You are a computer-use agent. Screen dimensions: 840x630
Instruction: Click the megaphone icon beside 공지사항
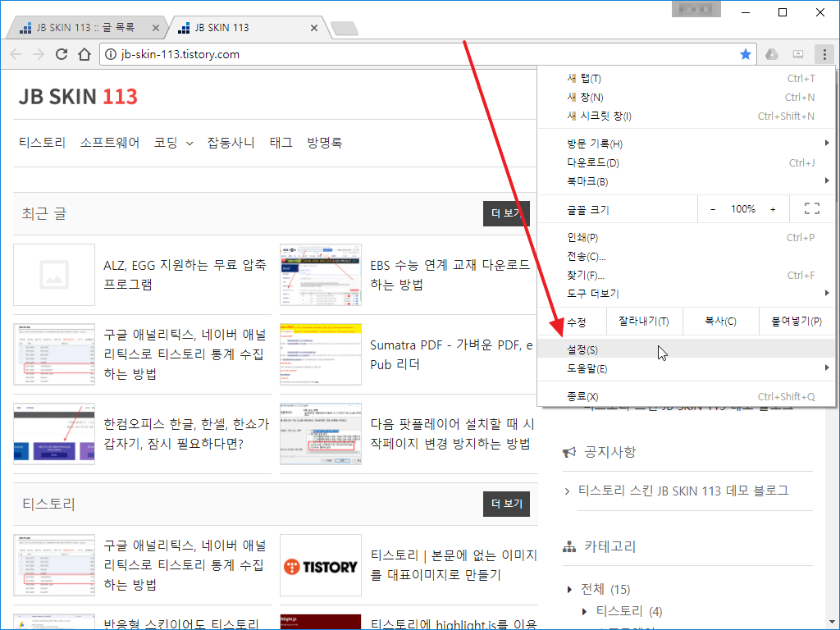(569, 452)
